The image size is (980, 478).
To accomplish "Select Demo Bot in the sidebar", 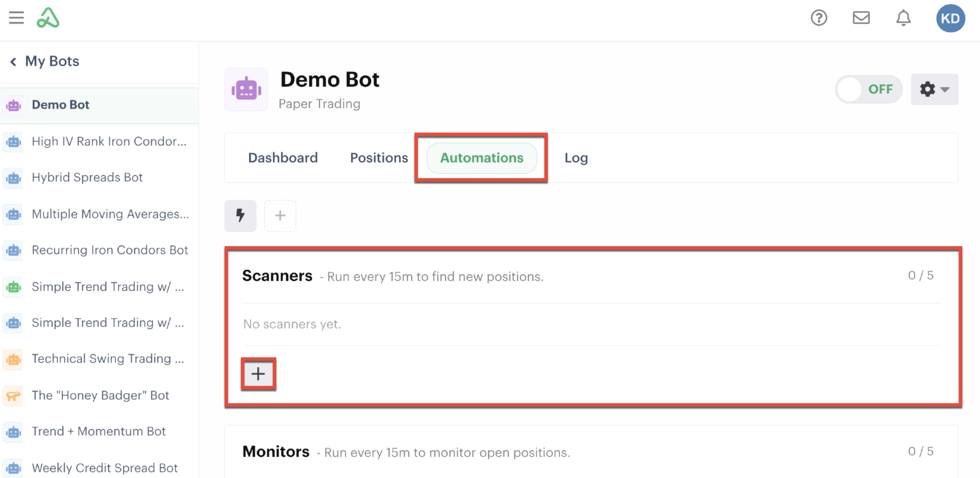I will (99, 105).
